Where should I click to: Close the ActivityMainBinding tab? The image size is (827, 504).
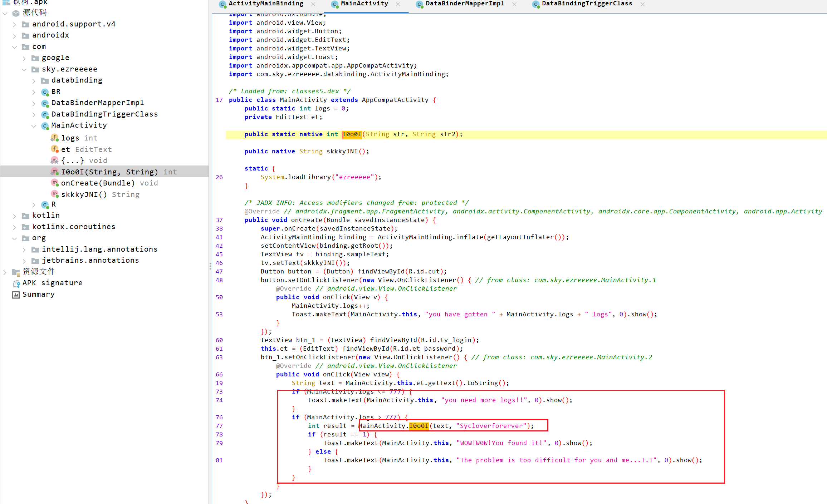[x=313, y=4]
